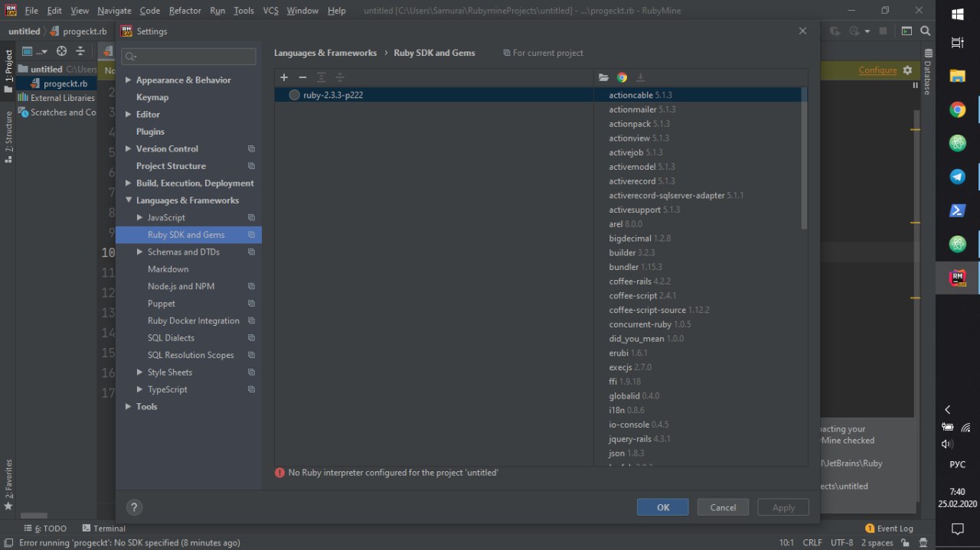This screenshot has height=550, width=980.
Task: Select the ruby-2.3.3-p222 radio button
Action: (295, 95)
